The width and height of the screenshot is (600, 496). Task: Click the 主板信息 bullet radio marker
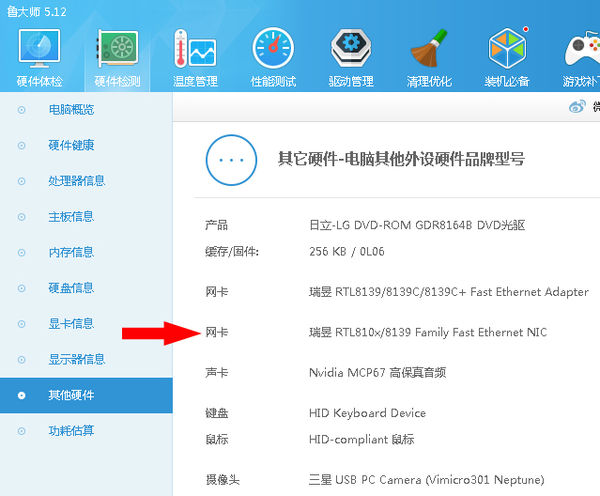click(21, 217)
